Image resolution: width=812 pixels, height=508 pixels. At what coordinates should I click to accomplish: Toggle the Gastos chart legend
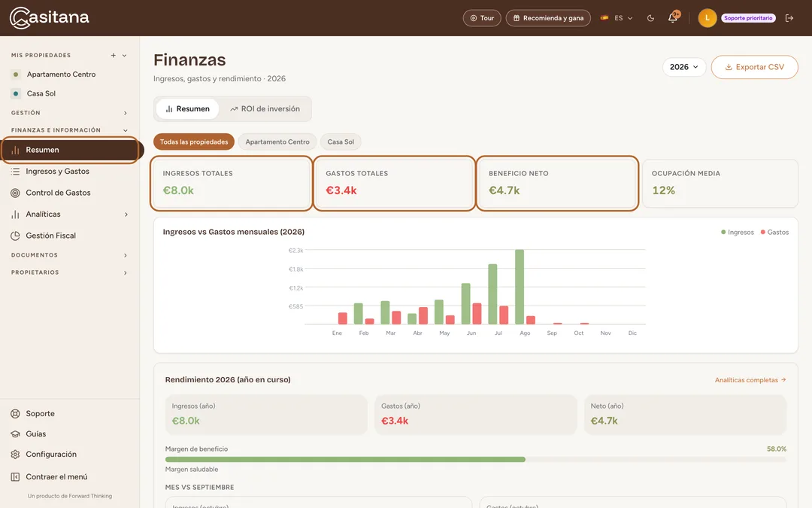pos(774,233)
